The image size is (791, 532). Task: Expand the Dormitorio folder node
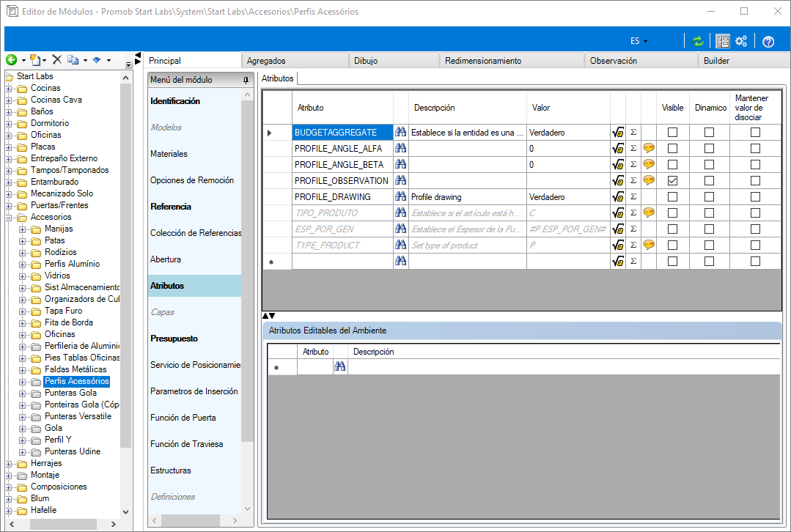9,124
